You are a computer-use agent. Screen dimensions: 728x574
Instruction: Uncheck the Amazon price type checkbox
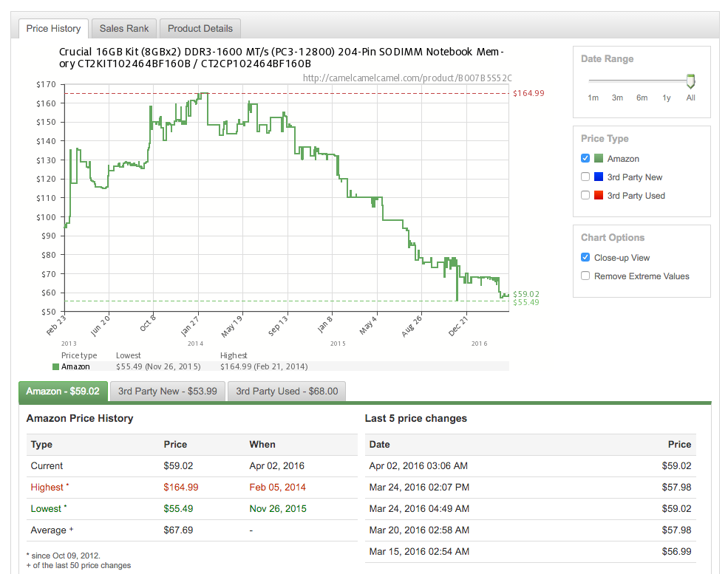585,158
